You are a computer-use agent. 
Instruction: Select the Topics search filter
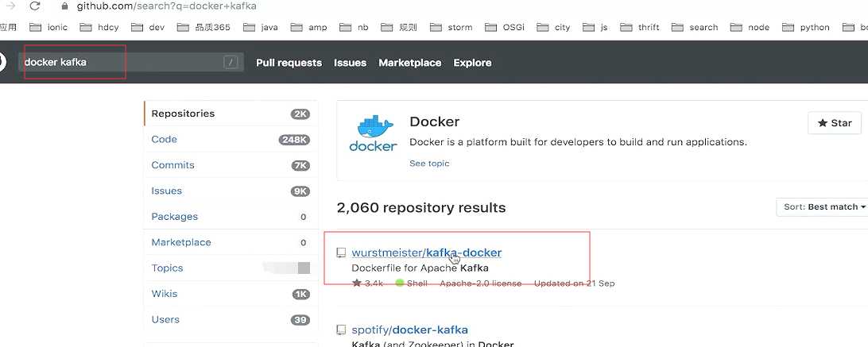coord(231,268)
